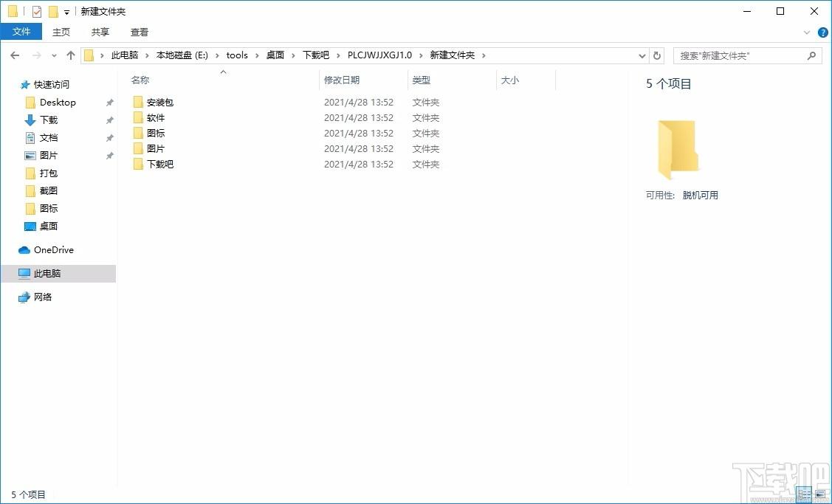
Task: Refresh the current folder view
Action: [657, 55]
